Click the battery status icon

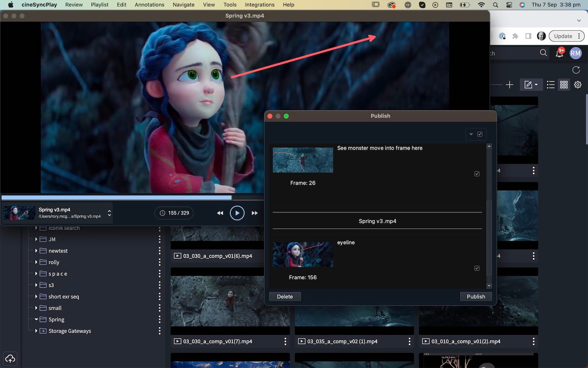pos(465,5)
